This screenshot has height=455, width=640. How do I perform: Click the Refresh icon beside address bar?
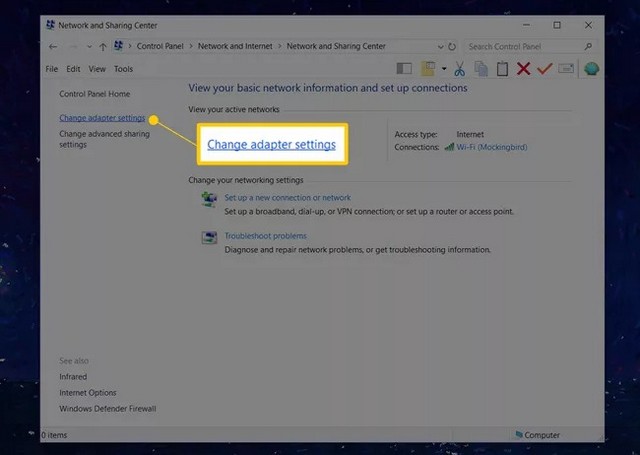(453, 46)
